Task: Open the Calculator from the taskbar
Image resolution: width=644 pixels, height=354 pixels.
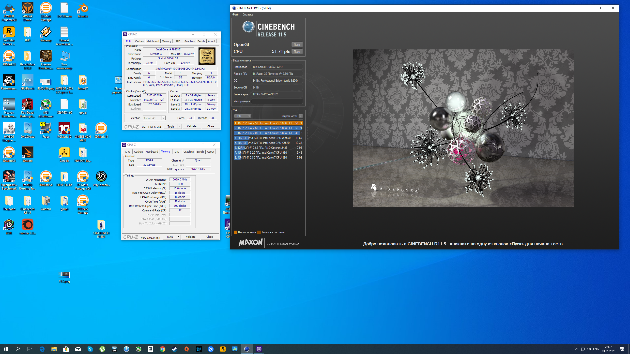Action: pos(150,349)
